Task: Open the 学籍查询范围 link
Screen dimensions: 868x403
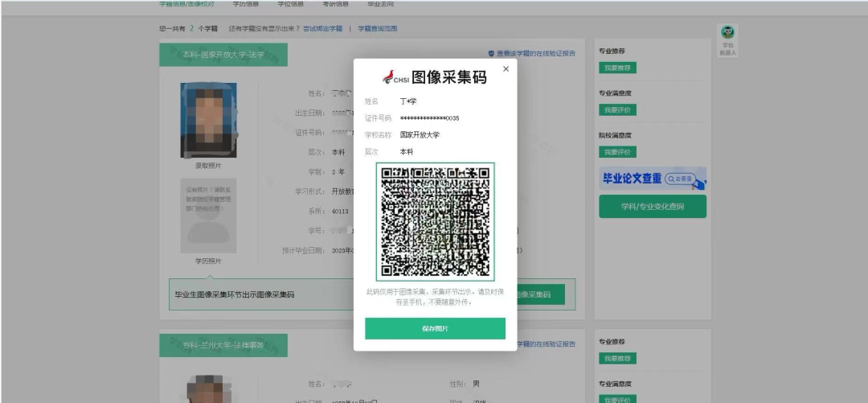Action: click(378, 28)
